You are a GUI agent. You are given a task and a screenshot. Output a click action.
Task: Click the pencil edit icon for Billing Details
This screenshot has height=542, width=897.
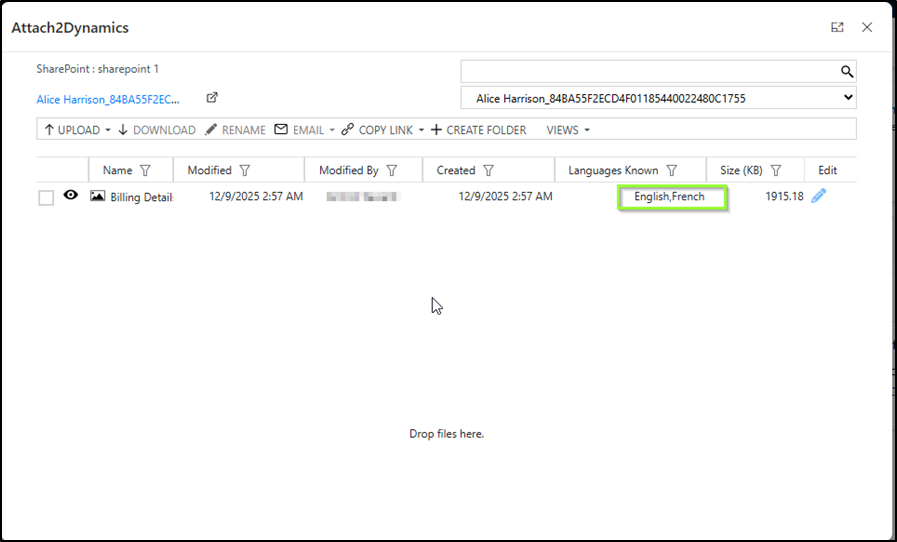coord(819,197)
